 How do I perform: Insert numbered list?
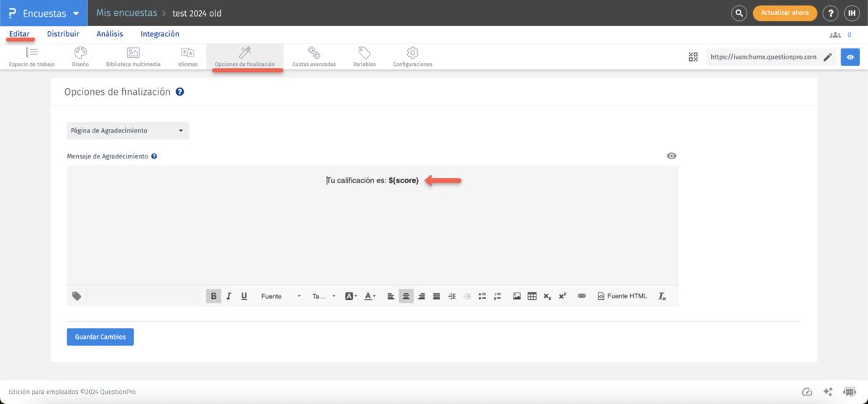[x=498, y=296]
